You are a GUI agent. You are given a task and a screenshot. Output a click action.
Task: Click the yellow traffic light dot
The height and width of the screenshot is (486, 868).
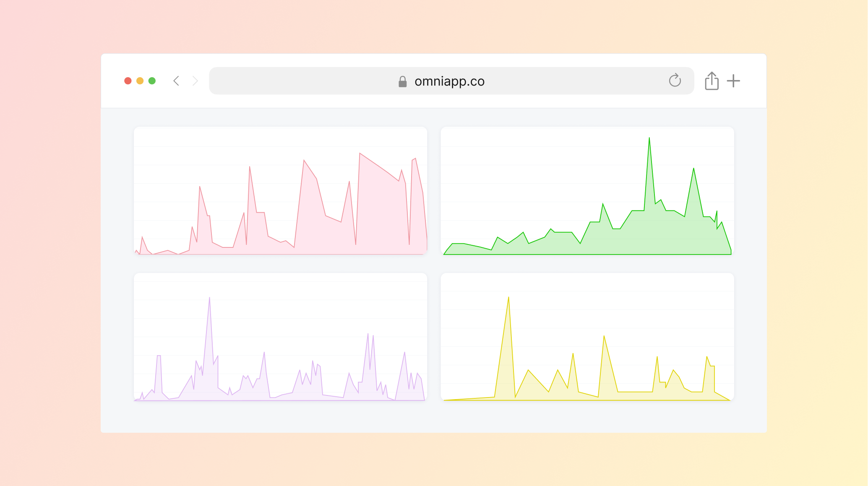pyautogui.click(x=140, y=81)
